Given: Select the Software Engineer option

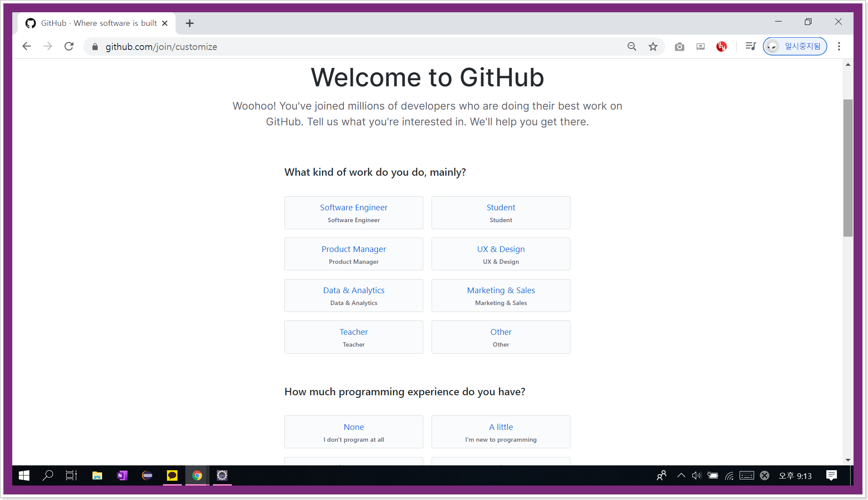Looking at the screenshot, I should (x=354, y=213).
